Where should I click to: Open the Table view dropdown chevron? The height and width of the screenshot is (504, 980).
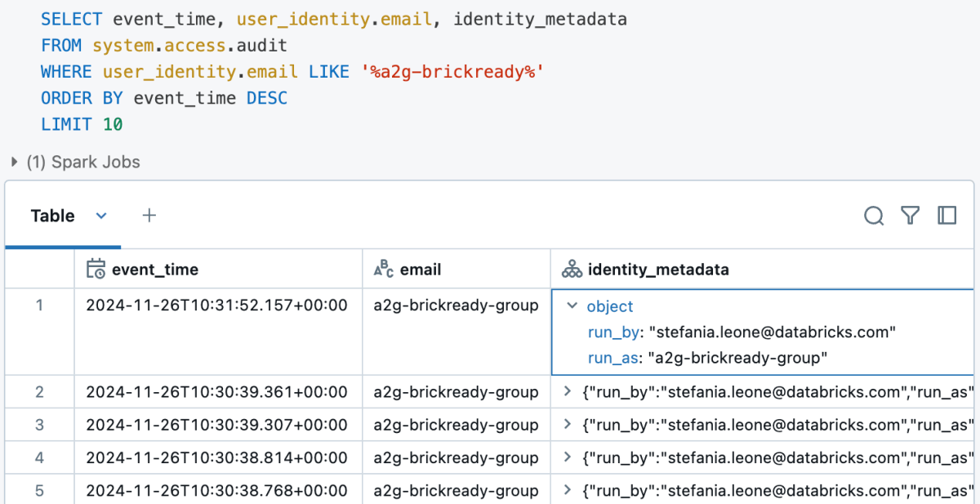[x=101, y=216]
